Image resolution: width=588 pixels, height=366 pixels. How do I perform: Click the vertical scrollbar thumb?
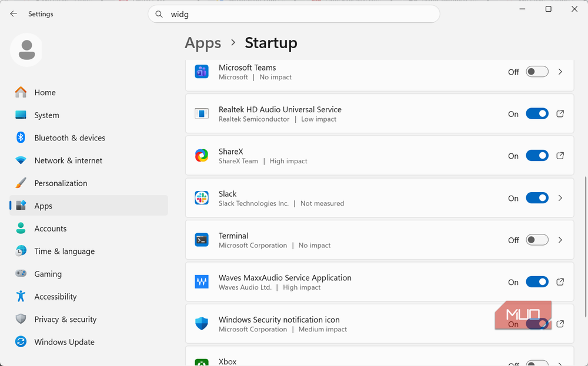(x=586, y=247)
